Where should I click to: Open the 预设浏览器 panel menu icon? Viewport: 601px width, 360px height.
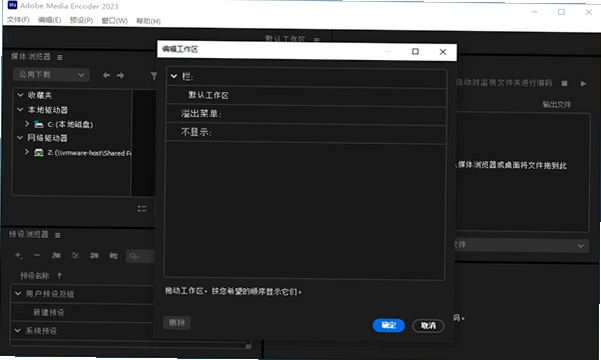pos(57,235)
